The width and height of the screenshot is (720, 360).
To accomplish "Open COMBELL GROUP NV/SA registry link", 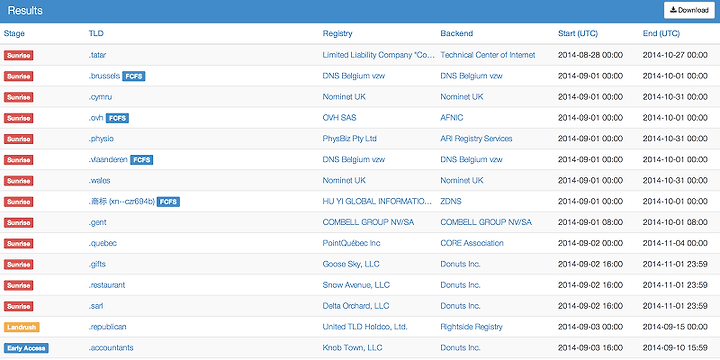I will pyautogui.click(x=368, y=222).
